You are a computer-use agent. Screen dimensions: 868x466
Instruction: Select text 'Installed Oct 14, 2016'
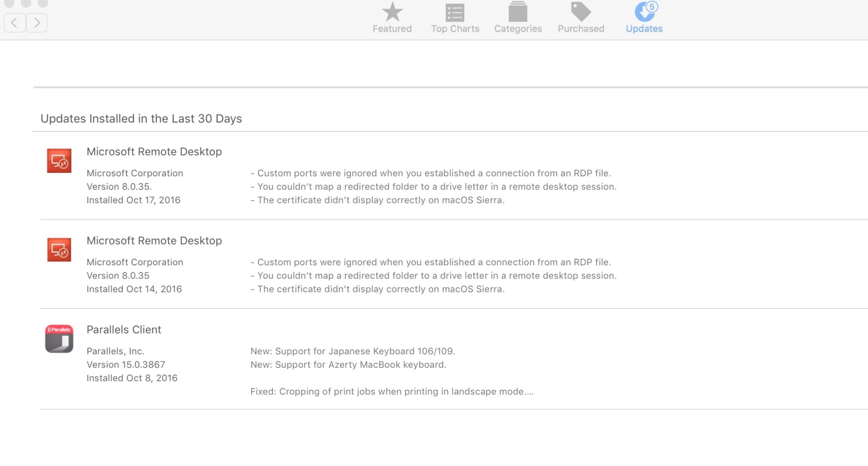pyautogui.click(x=134, y=289)
